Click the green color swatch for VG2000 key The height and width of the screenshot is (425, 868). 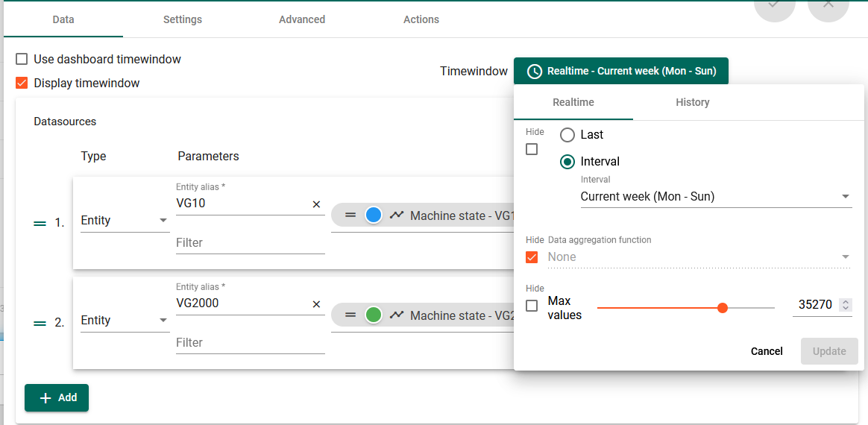point(374,315)
